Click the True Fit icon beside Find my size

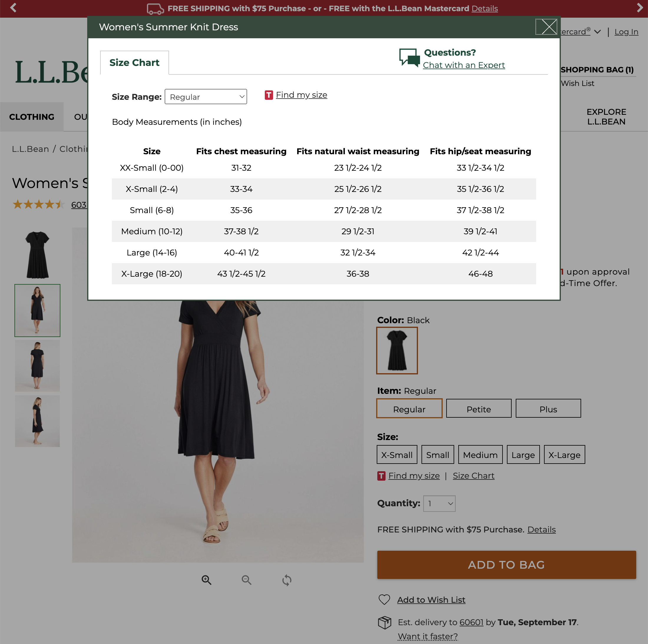pos(268,95)
